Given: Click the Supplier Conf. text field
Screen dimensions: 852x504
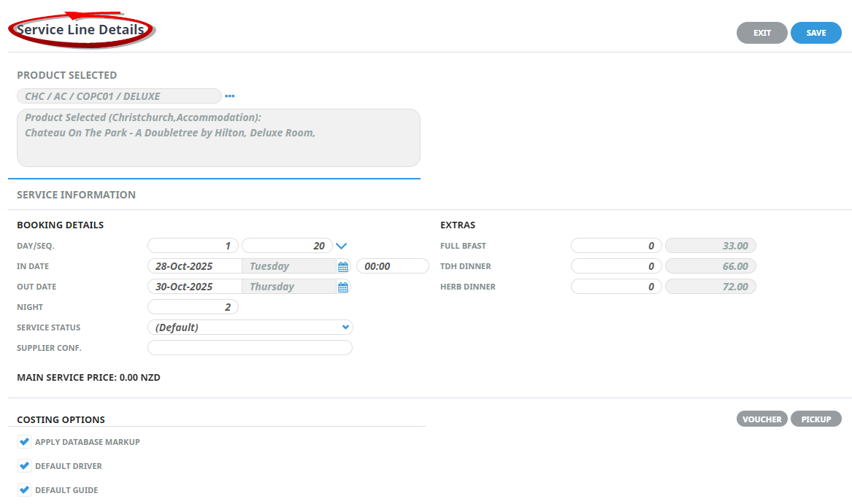Looking at the screenshot, I should point(250,348).
